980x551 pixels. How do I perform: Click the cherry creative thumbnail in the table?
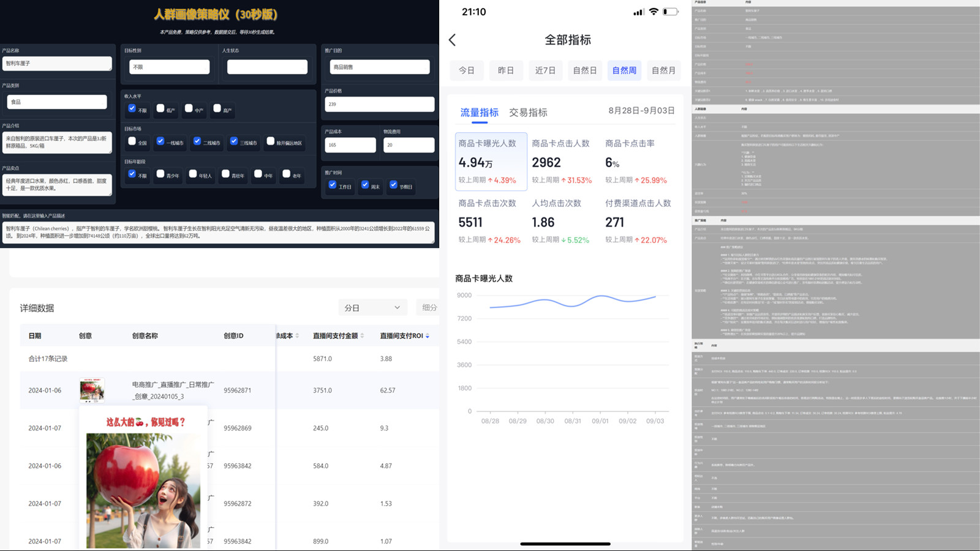pos(93,390)
